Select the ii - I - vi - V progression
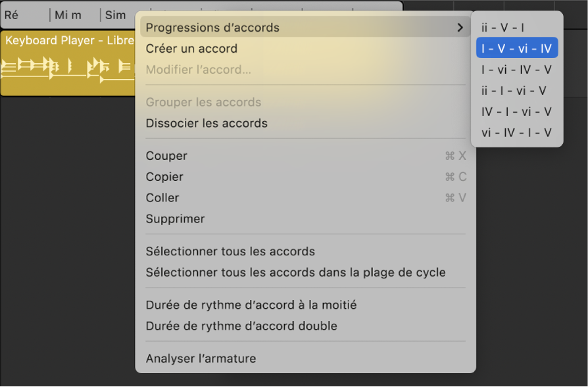The height and width of the screenshot is (387, 588). click(x=517, y=90)
